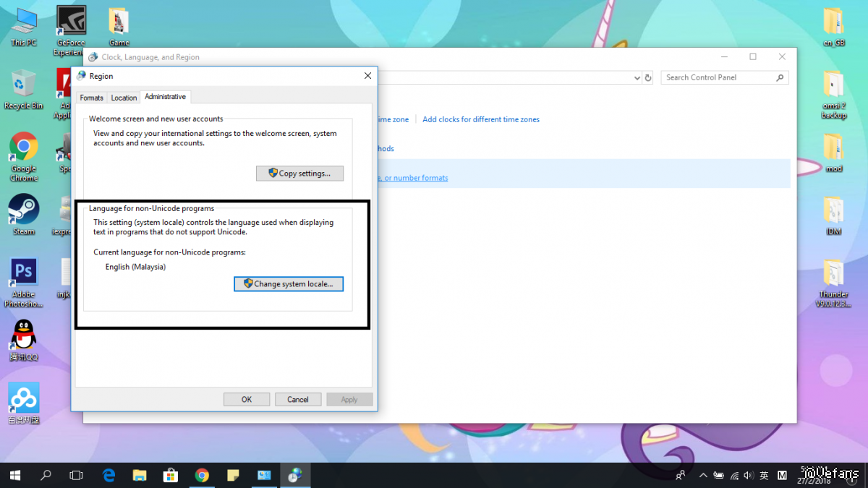Click the Change system locale button

[x=289, y=284]
